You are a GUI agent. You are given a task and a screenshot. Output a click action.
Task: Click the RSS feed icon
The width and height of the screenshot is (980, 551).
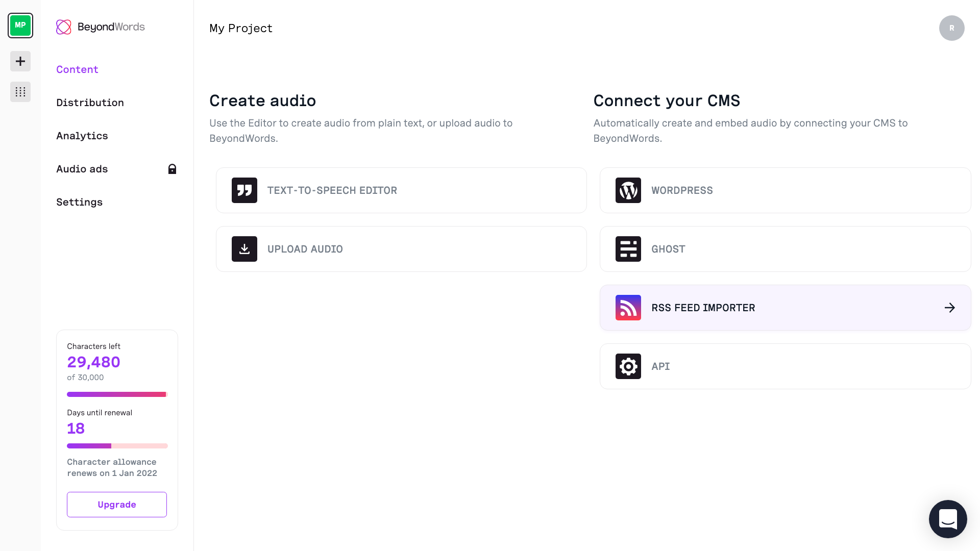click(628, 308)
